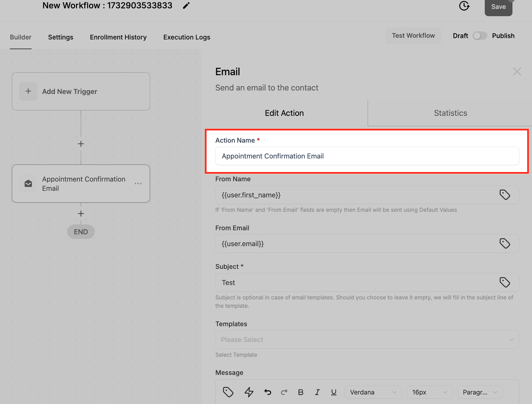Save the workflow
Screen dimensions: 532x404
tap(498, 6)
